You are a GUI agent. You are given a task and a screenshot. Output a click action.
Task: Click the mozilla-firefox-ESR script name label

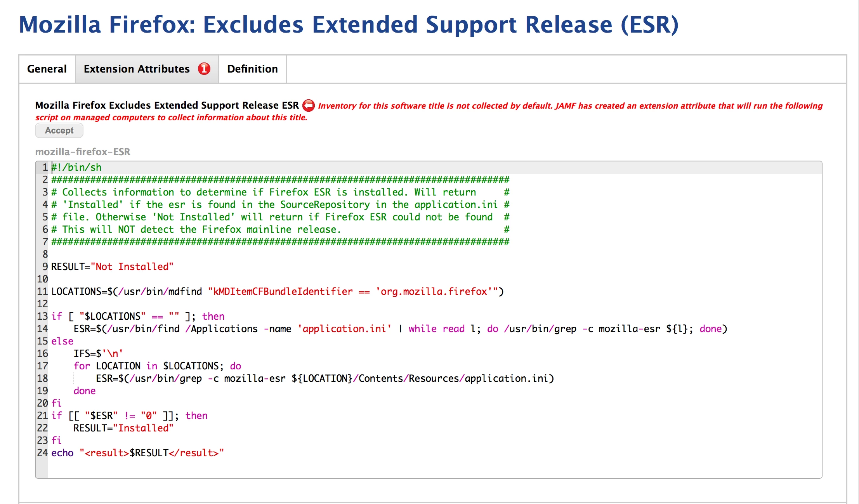click(83, 152)
